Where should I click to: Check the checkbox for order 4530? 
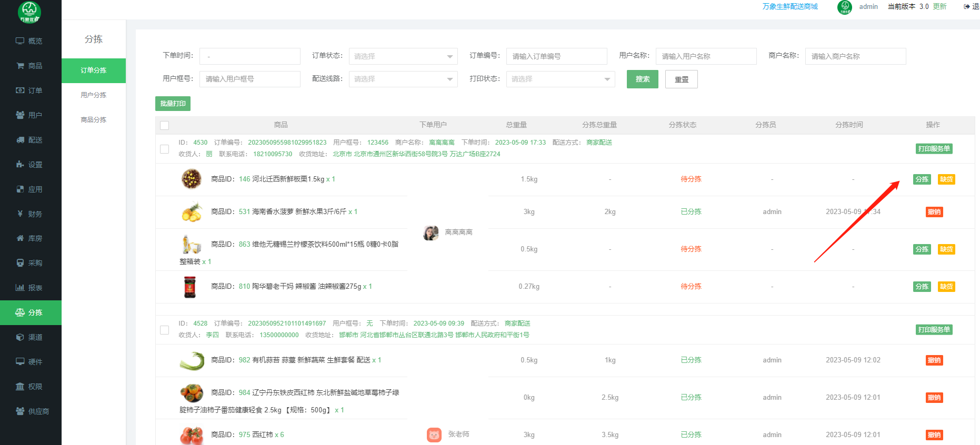pyautogui.click(x=165, y=149)
